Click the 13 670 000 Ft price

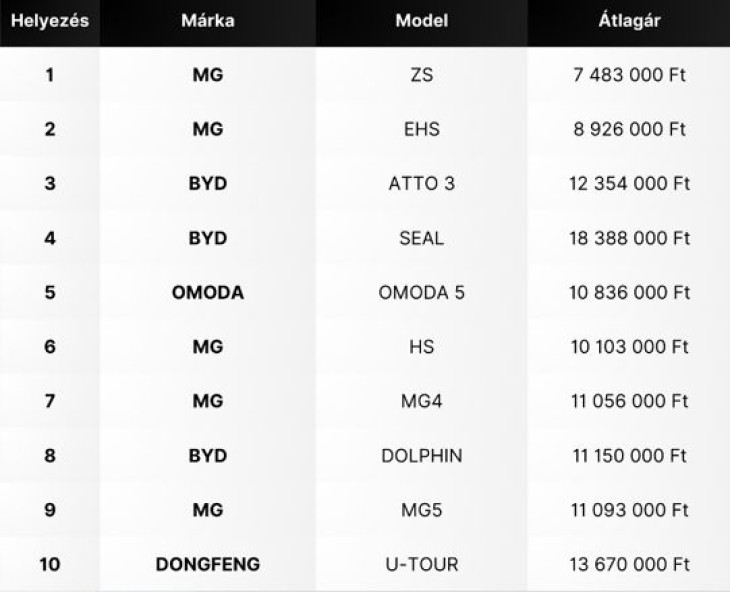point(629,565)
